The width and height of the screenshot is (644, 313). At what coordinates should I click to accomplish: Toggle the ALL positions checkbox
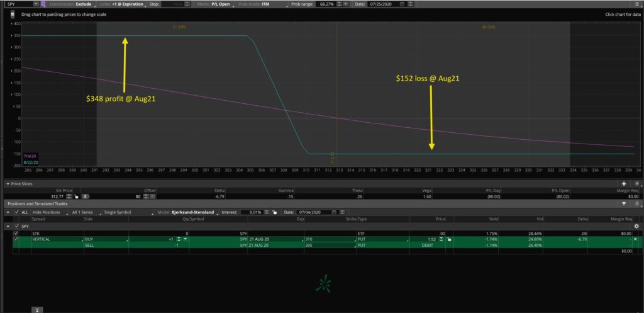coord(16,212)
